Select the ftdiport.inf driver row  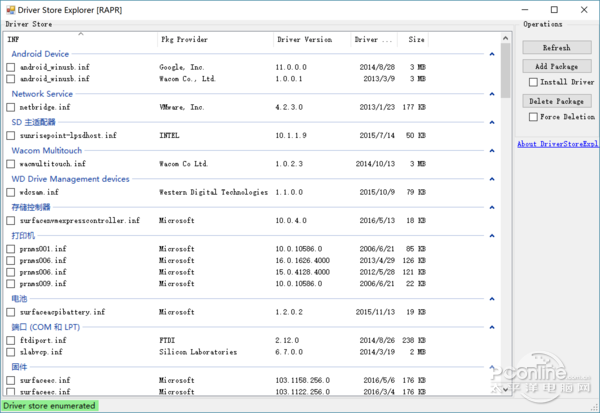tap(44, 341)
